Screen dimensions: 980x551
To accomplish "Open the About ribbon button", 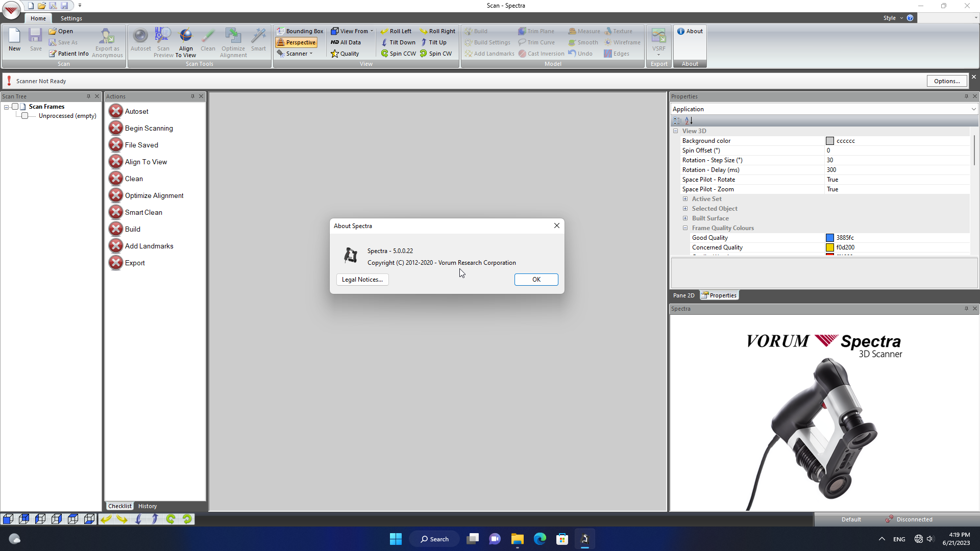I will 690,31.
